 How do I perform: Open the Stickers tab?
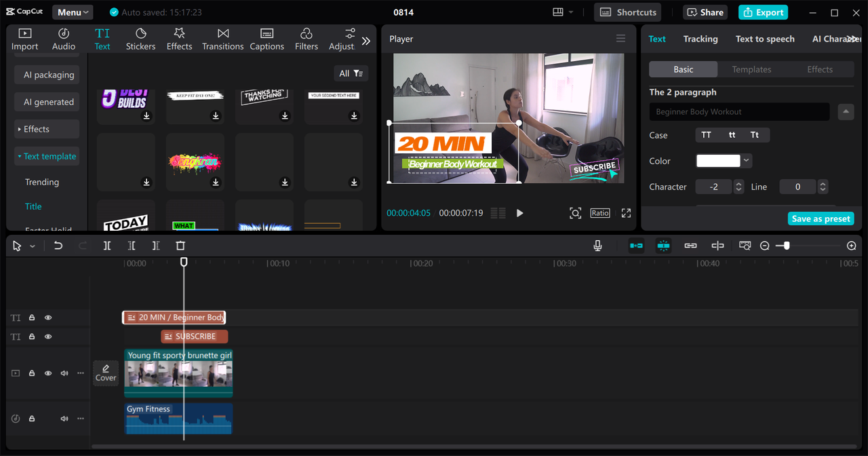click(x=140, y=39)
